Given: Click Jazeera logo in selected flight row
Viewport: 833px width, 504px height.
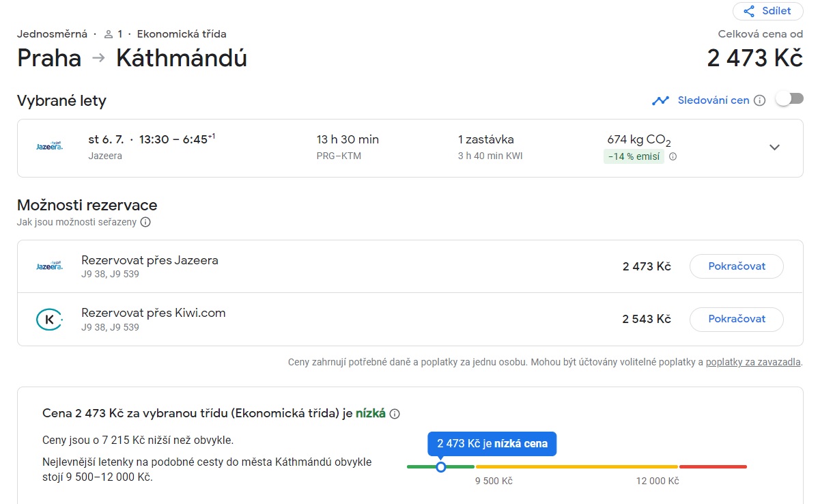Looking at the screenshot, I should [x=49, y=146].
